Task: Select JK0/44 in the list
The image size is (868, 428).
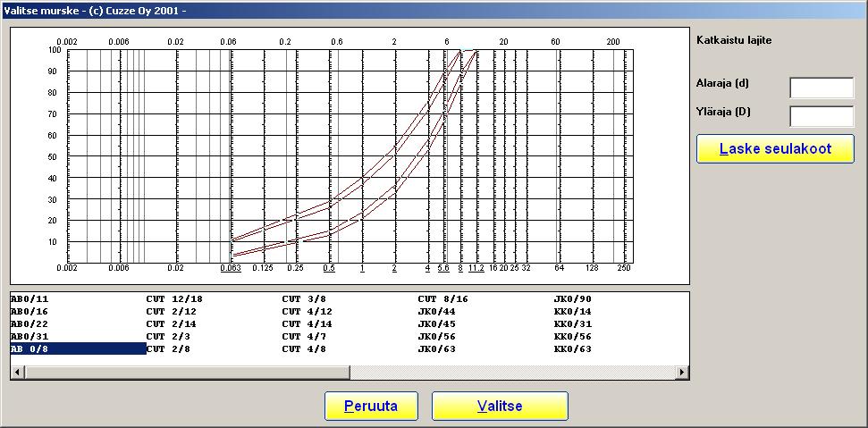Action: click(437, 312)
